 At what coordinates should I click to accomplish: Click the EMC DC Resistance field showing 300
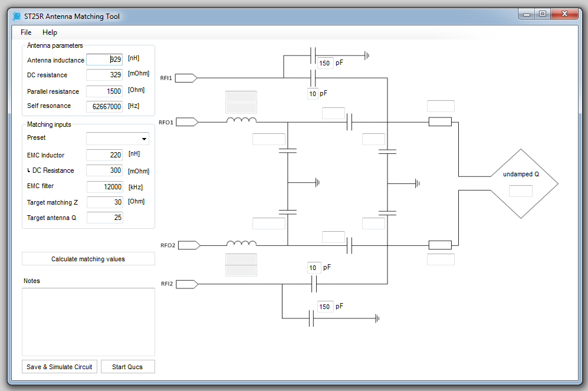coord(104,170)
